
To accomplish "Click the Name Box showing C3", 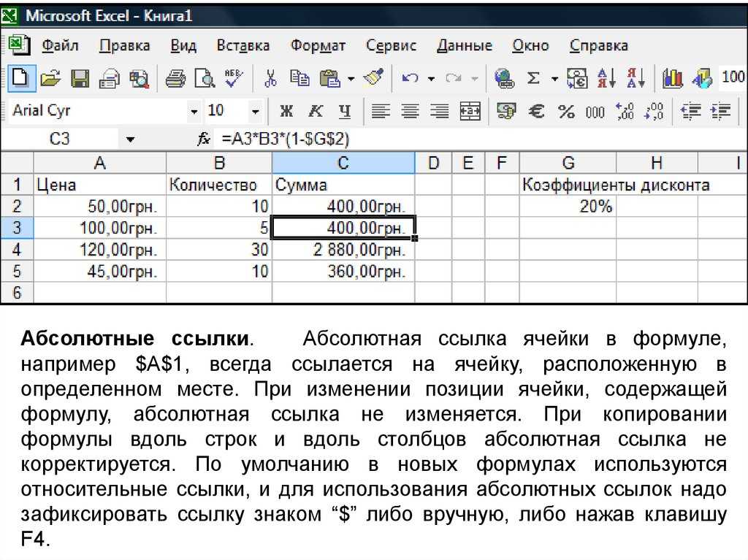I will tap(61, 139).
